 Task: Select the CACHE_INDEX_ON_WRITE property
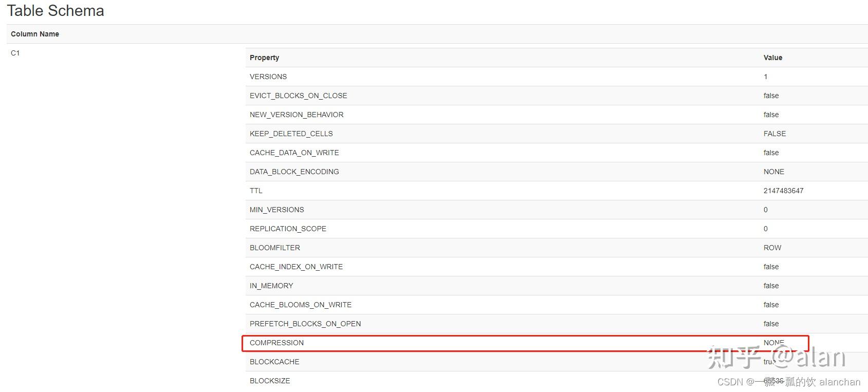click(x=296, y=267)
